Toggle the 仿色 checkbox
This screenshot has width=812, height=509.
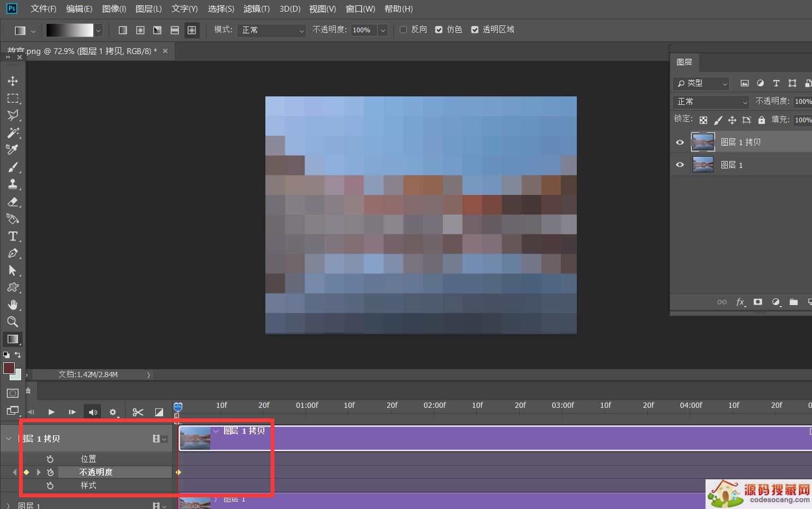click(439, 30)
